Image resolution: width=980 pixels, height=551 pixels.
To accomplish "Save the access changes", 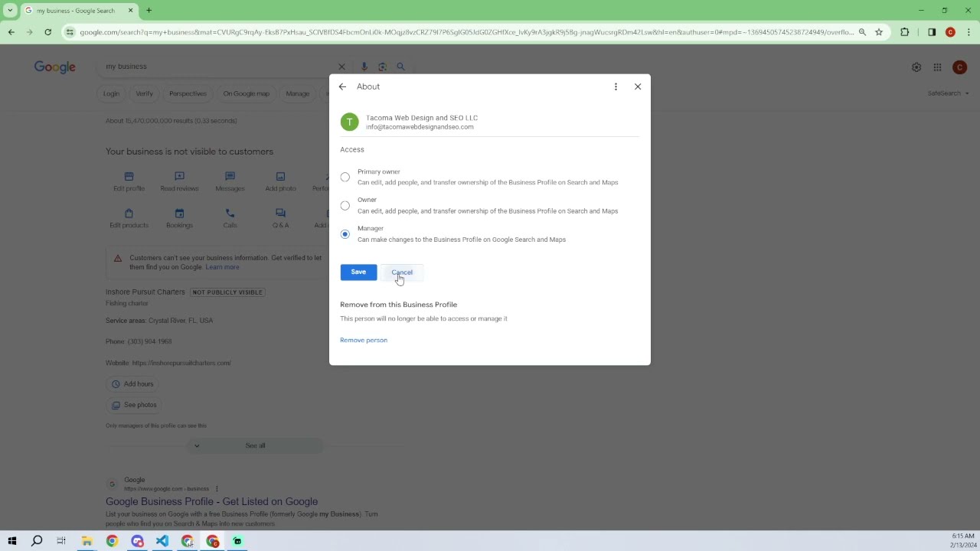I will pos(358,272).
